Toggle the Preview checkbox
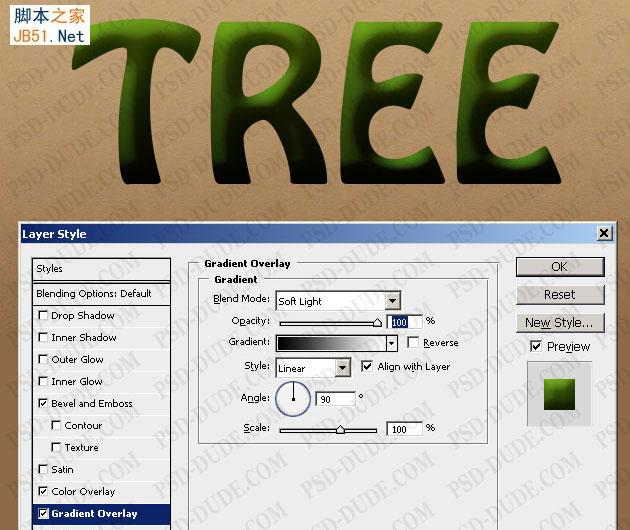 click(x=536, y=346)
